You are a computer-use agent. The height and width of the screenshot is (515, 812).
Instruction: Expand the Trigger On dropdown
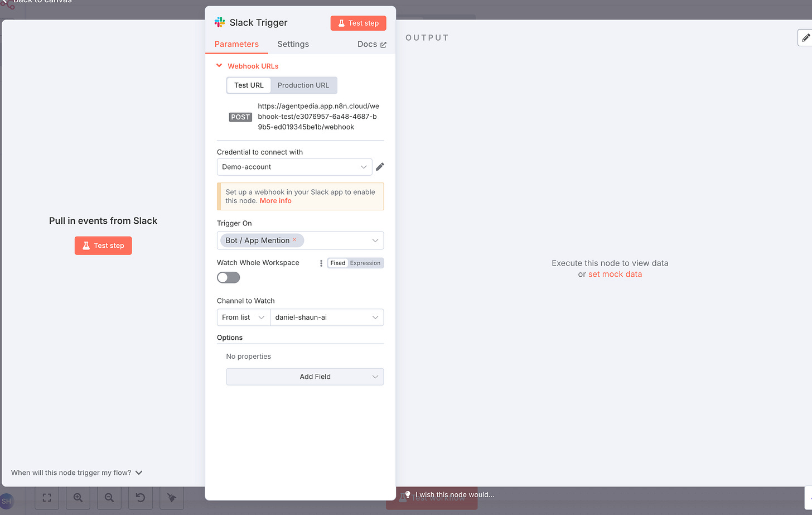point(375,240)
